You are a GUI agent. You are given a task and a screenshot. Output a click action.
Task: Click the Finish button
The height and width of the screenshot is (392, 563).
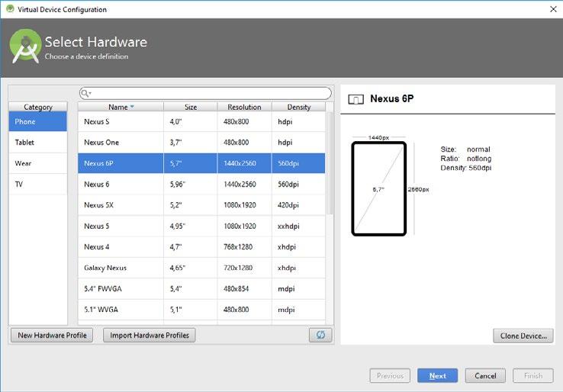pos(532,375)
